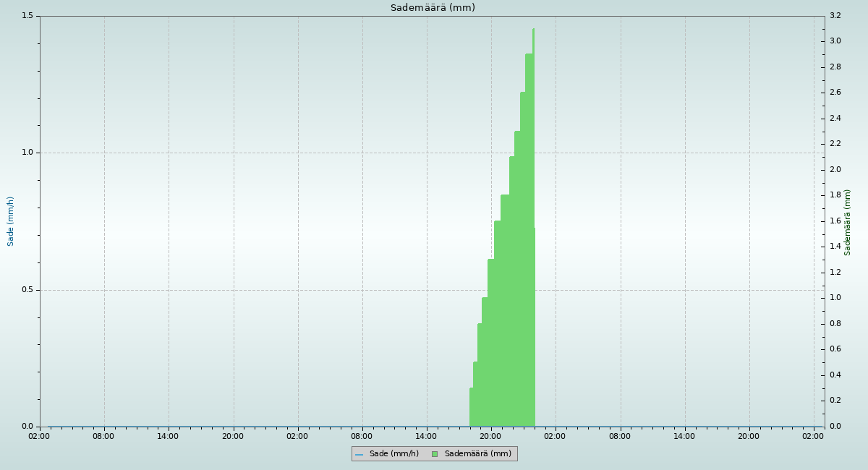
Task: Click the blue line icon in the legend
Action: 359,454
